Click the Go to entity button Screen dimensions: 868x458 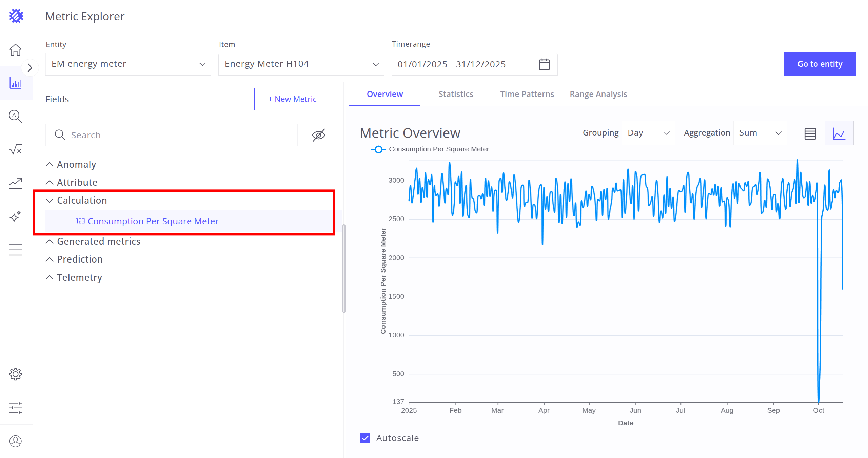pyautogui.click(x=820, y=64)
